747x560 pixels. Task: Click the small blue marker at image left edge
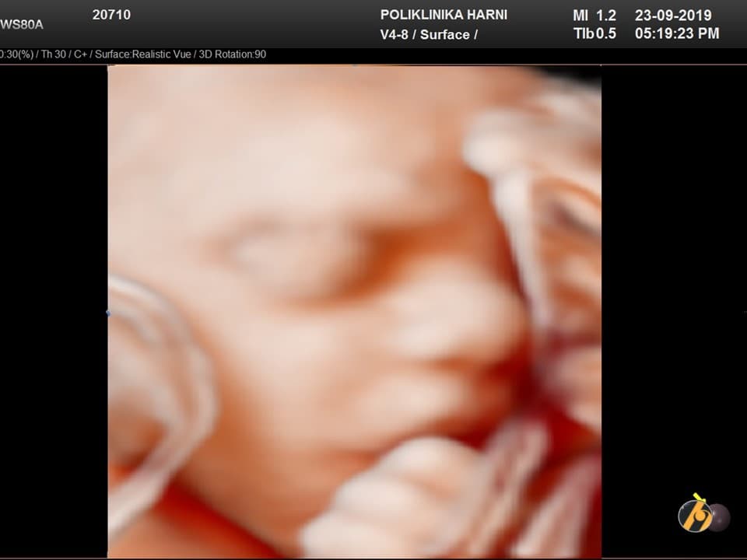pyautogui.click(x=107, y=313)
